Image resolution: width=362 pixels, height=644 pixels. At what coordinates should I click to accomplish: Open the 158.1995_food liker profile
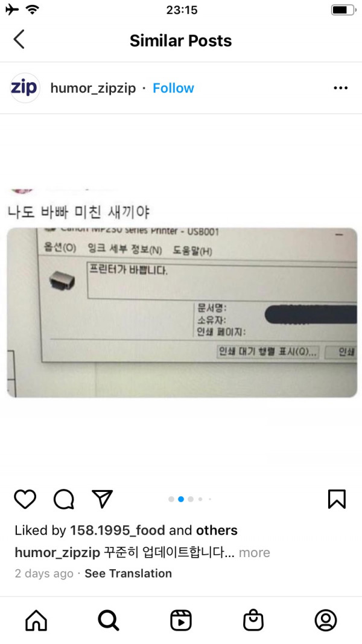(x=118, y=531)
